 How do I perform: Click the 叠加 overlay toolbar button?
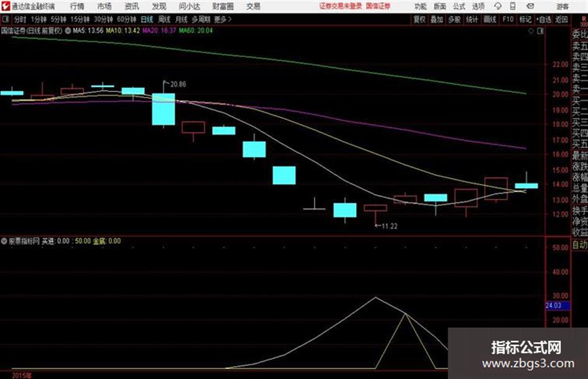pos(437,19)
